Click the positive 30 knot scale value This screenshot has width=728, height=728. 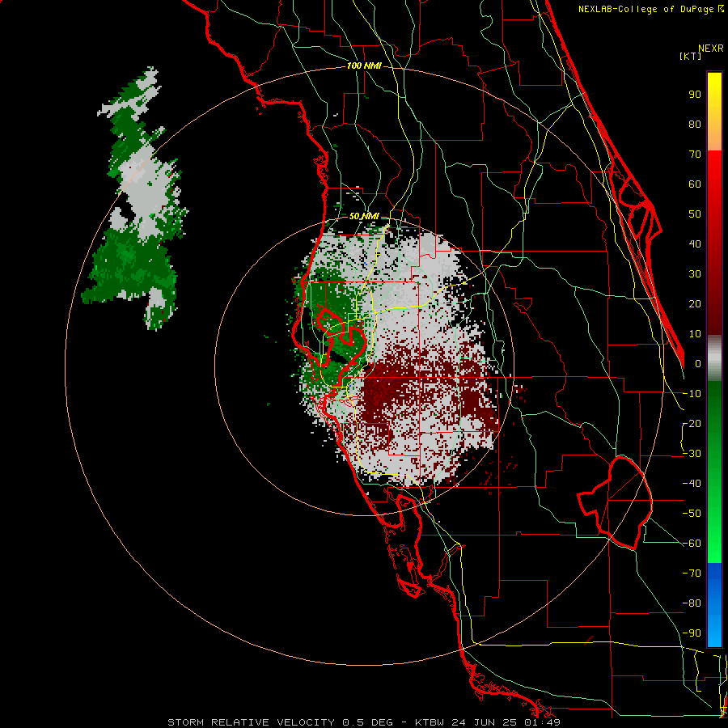[695, 274]
